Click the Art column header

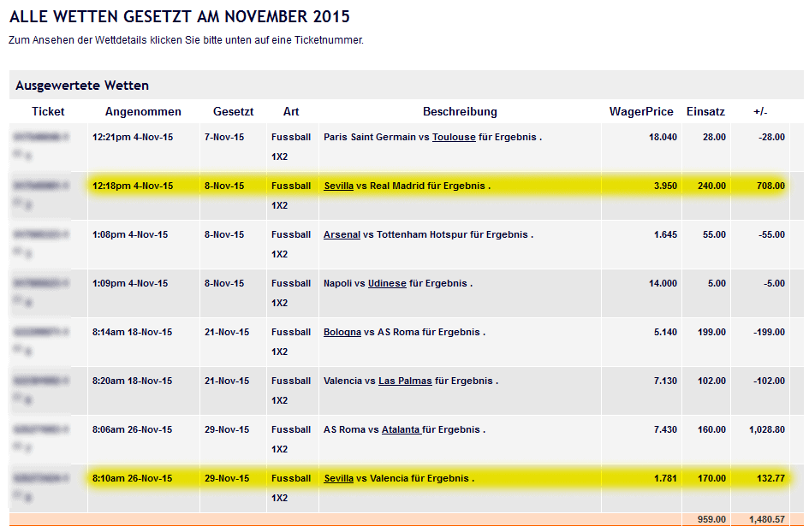[291, 112]
